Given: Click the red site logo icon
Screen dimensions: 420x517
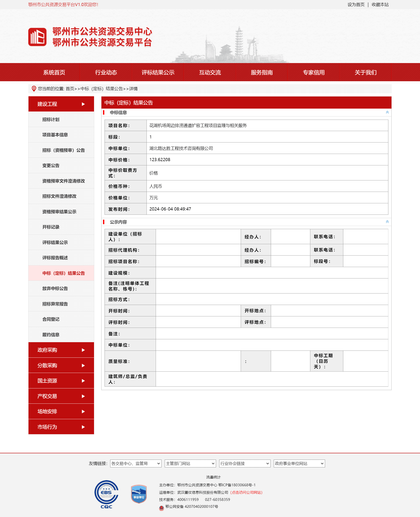Looking at the screenshot, I should coord(37,37).
